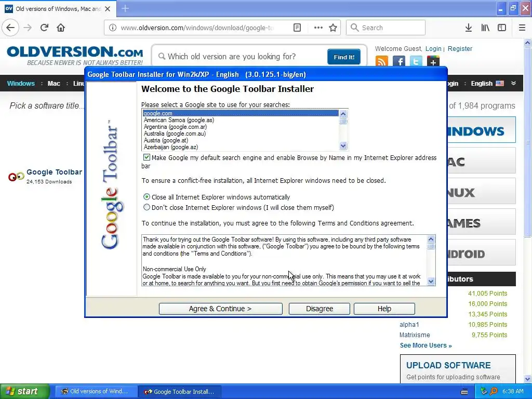This screenshot has height=399, width=532.
Task: Open the Windows Start button
Action: point(24,391)
